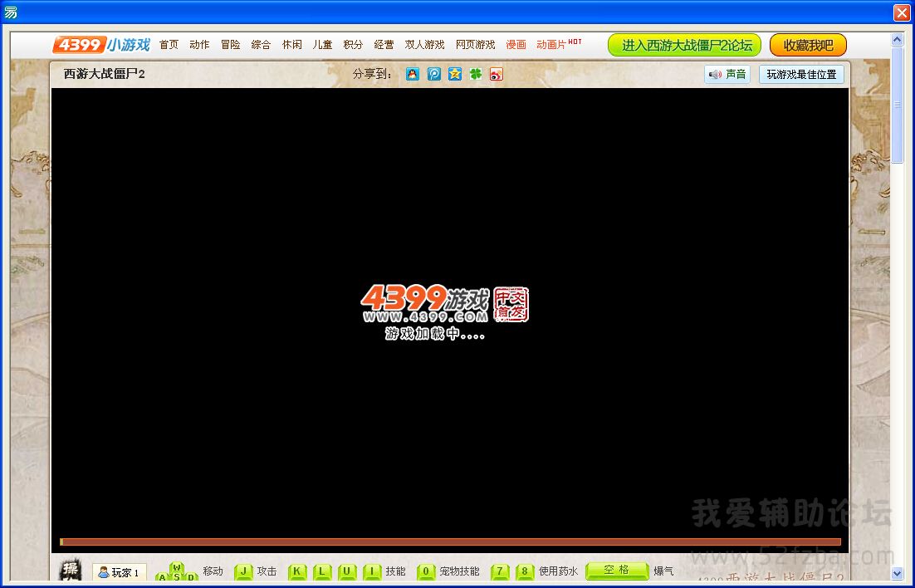Click the green 8 potion key icon
The height and width of the screenshot is (588, 915).
(525, 571)
